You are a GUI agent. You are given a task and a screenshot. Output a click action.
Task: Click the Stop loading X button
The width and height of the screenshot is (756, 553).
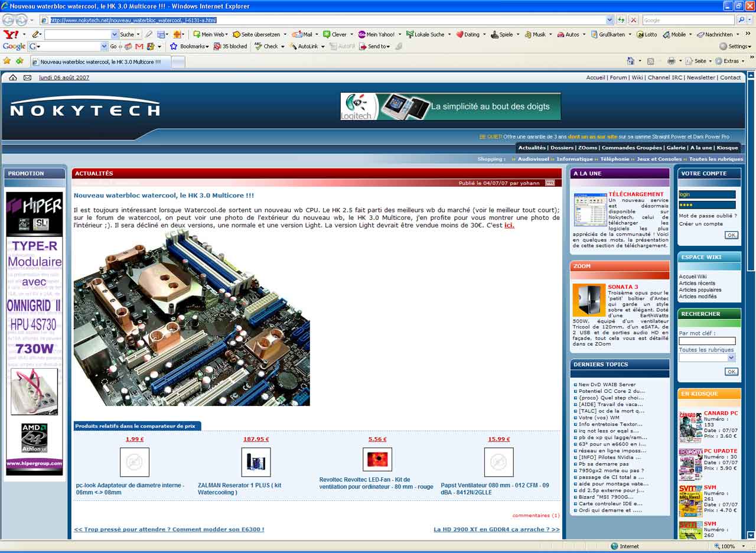pyautogui.click(x=634, y=19)
